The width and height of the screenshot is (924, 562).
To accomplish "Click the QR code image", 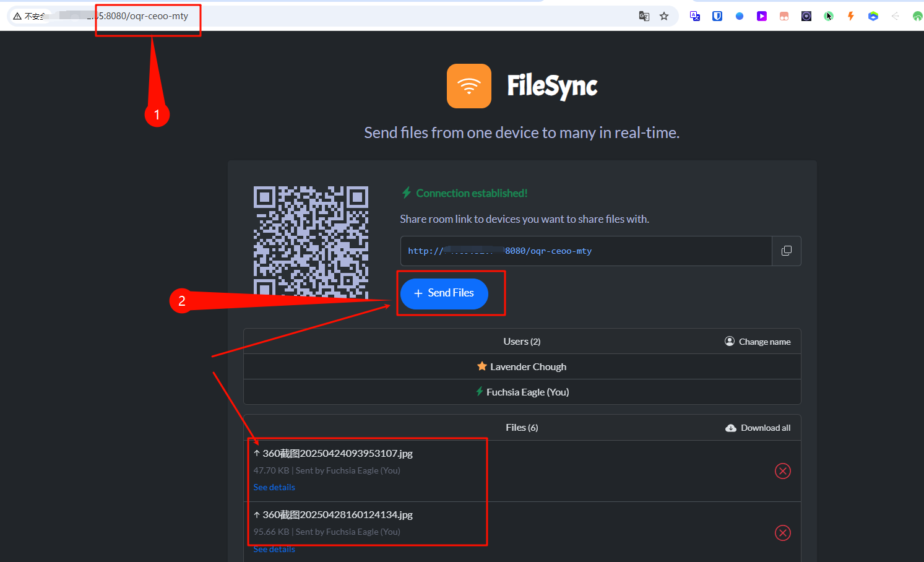I will click(311, 242).
